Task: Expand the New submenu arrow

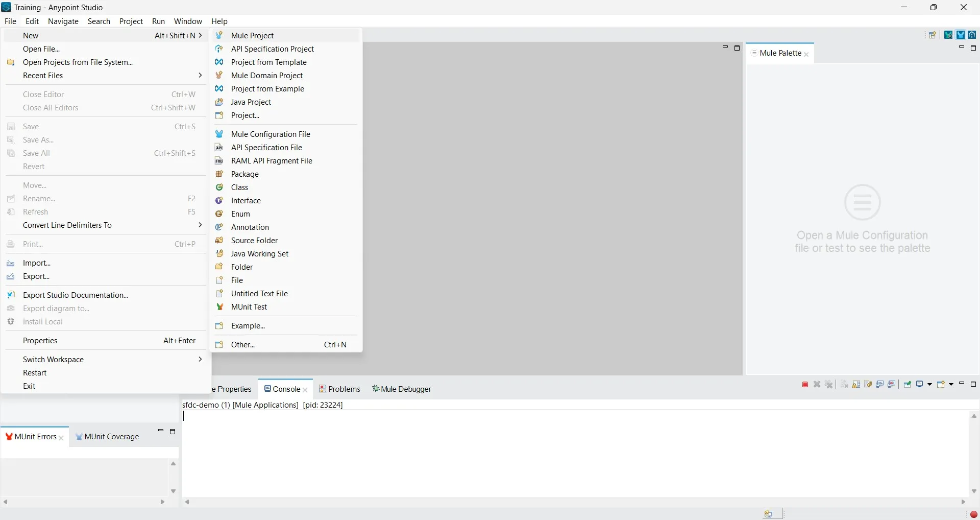Action: (200, 35)
